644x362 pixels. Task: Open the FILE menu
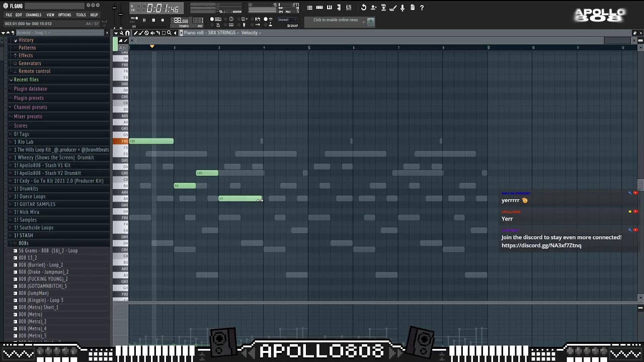click(9, 15)
